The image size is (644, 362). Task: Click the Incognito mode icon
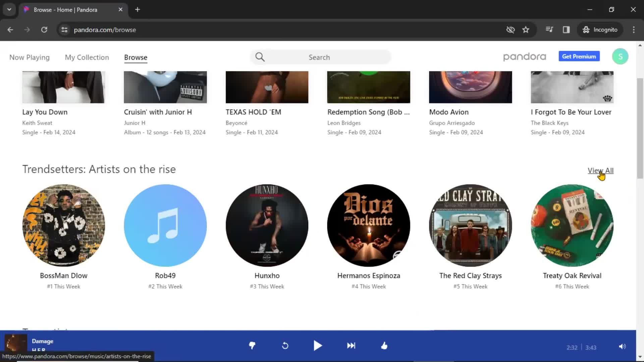tap(585, 29)
